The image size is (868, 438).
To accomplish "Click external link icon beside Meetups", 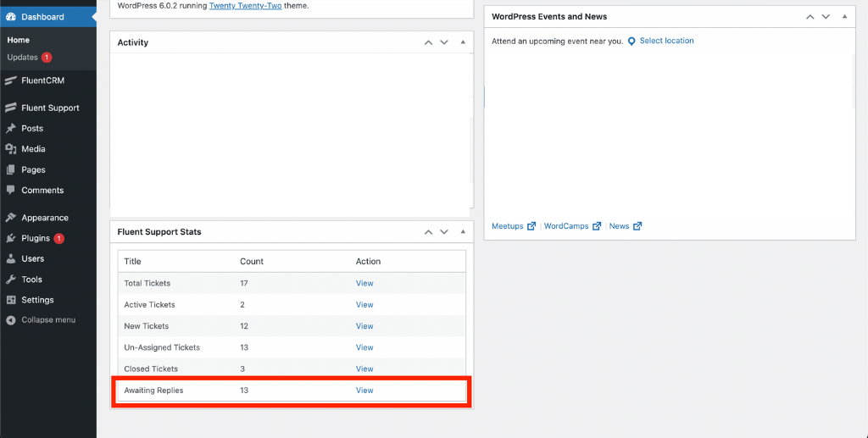I will (531, 226).
